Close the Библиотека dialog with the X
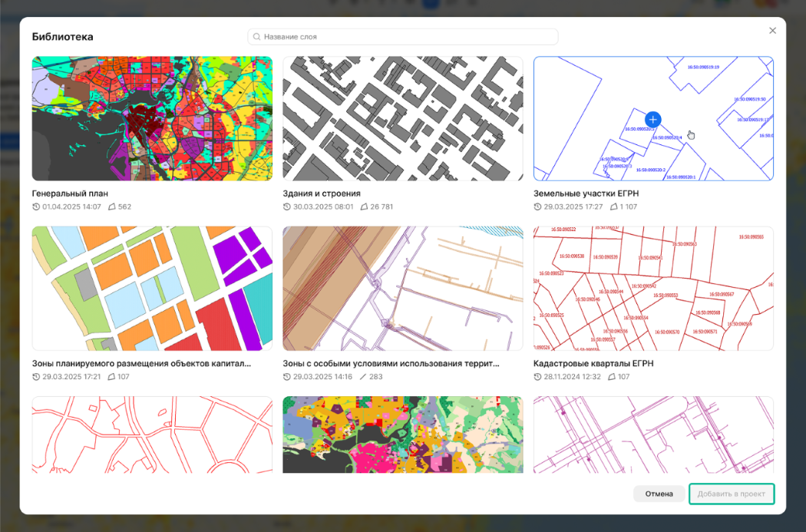806x532 pixels. [772, 31]
